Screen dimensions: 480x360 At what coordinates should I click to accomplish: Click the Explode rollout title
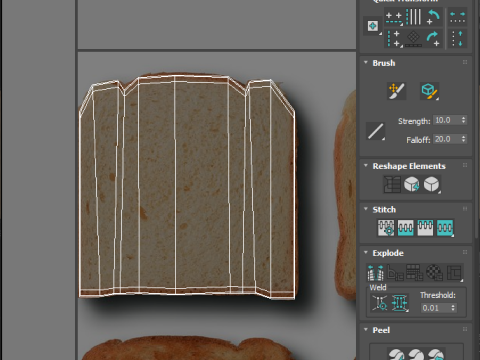(388, 253)
